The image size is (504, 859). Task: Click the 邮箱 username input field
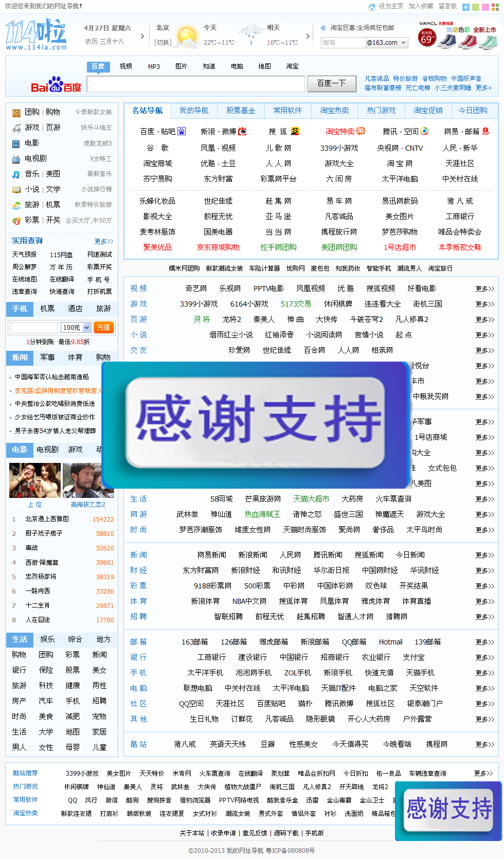(x=343, y=43)
